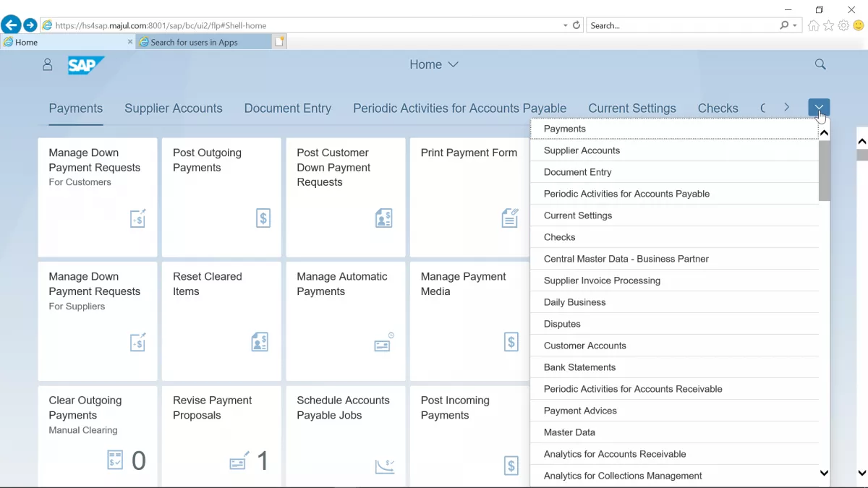Image resolution: width=868 pixels, height=488 pixels.
Task: Click the down arrow of list scrollbar
Action: [824, 474]
